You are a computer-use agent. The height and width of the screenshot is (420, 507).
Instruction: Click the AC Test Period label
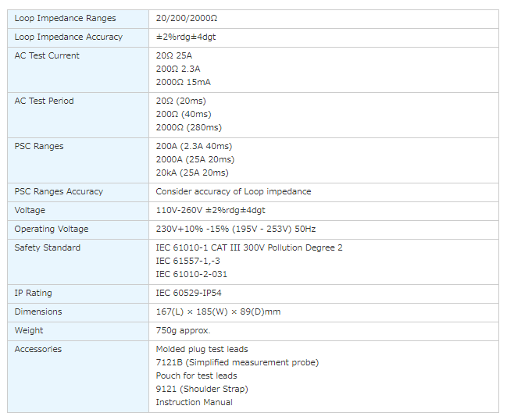click(45, 101)
